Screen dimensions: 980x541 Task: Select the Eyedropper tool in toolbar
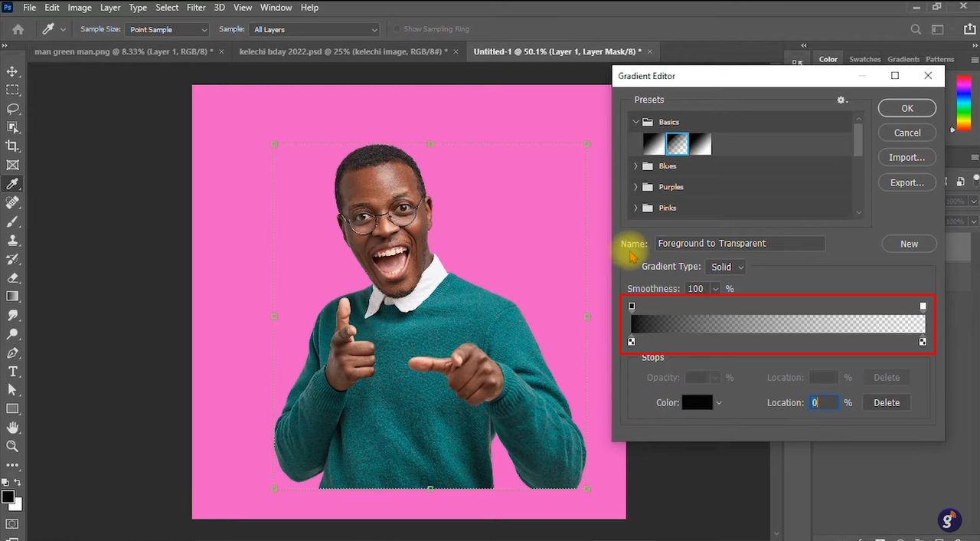pyautogui.click(x=12, y=184)
